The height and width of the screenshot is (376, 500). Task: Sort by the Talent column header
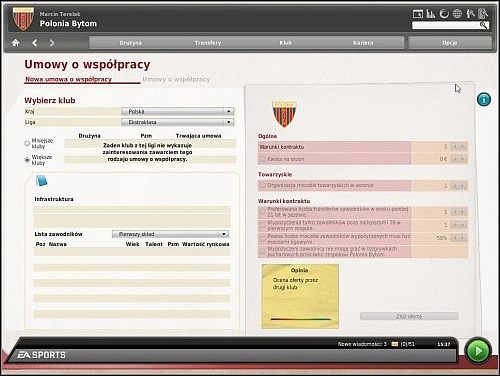coord(154,244)
